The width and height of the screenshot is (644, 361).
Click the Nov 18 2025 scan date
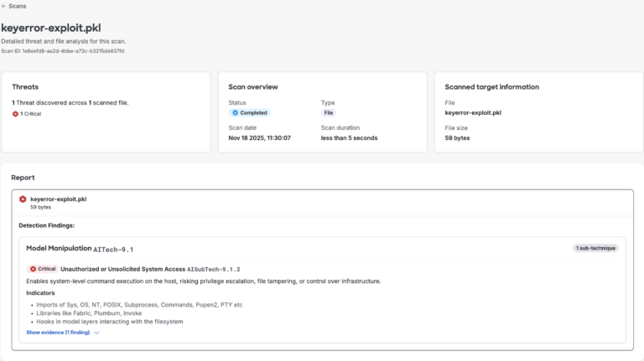point(260,137)
